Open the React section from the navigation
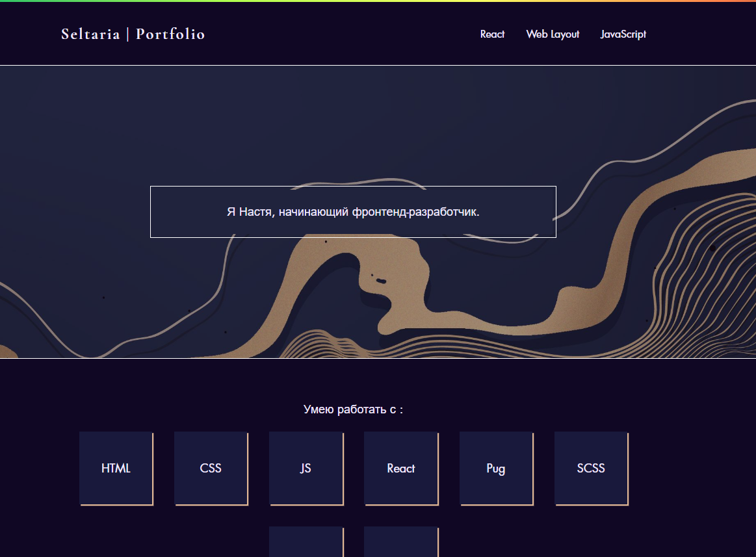Image resolution: width=756 pixels, height=557 pixels. (492, 34)
